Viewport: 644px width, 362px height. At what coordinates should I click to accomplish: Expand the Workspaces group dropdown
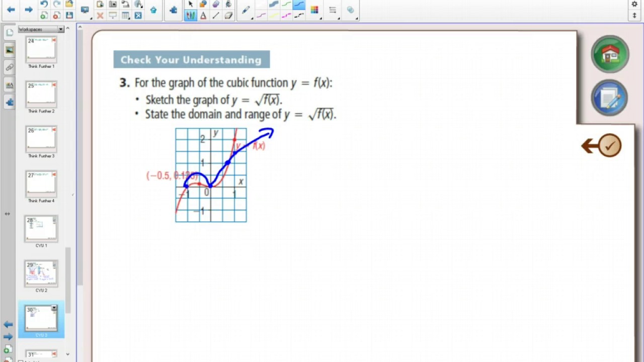61,29
